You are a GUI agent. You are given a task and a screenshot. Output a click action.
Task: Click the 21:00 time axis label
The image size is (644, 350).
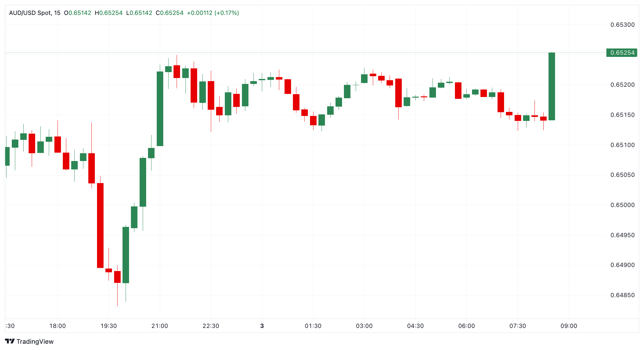160,326
